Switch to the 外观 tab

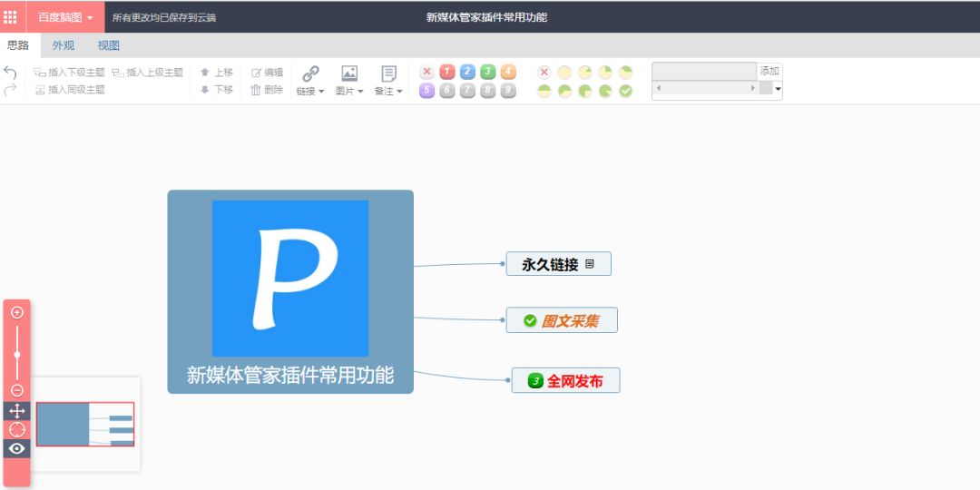64,45
